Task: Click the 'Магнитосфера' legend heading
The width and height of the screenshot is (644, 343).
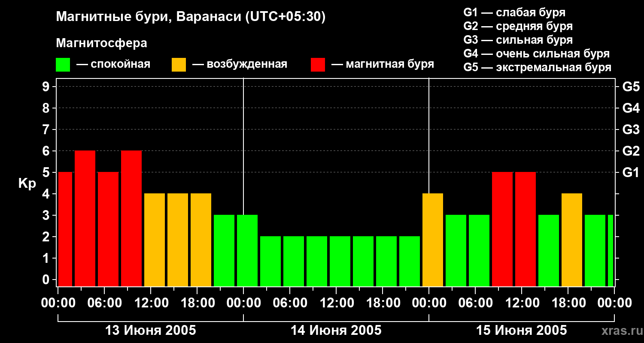Action: point(101,43)
